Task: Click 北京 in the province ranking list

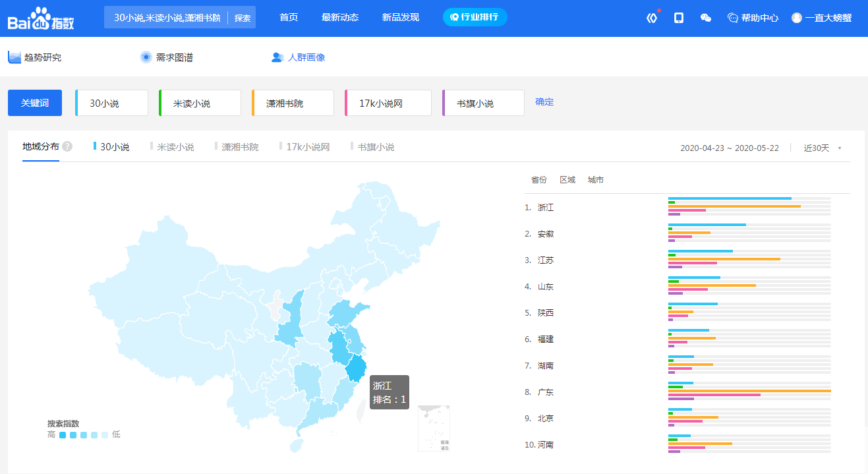Action: [546, 419]
